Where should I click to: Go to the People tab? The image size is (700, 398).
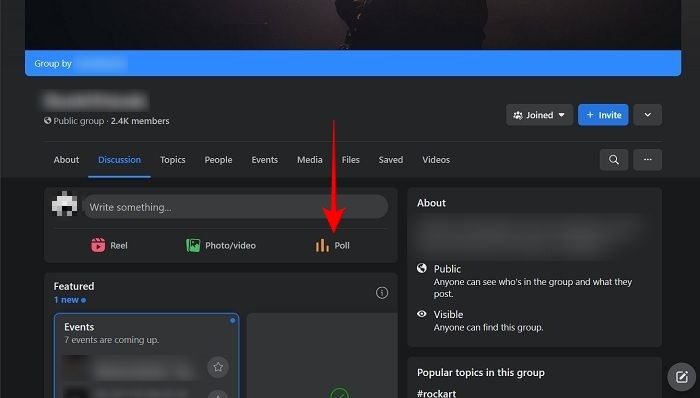pos(218,160)
